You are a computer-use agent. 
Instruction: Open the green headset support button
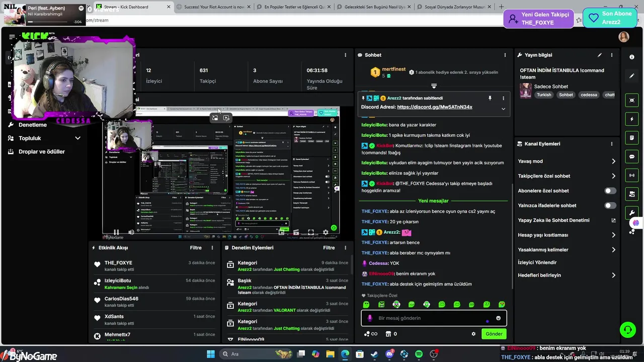point(627,330)
